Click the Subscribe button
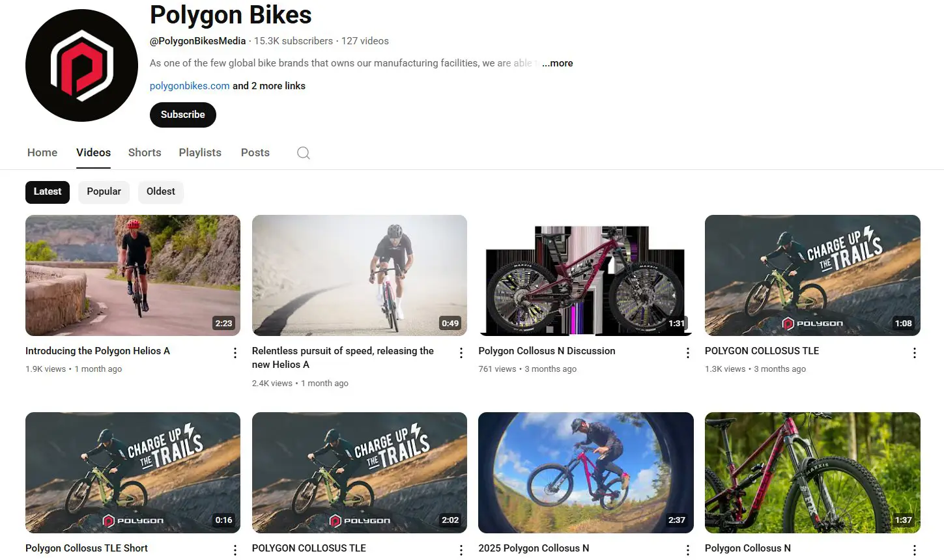This screenshot has width=944, height=560. click(182, 115)
